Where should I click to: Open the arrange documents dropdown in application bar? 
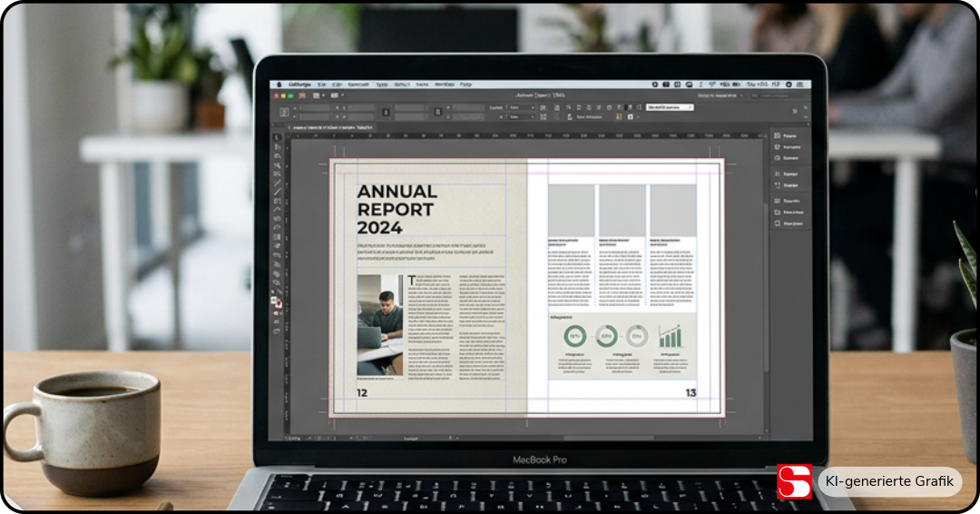click(x=337, y=95)
